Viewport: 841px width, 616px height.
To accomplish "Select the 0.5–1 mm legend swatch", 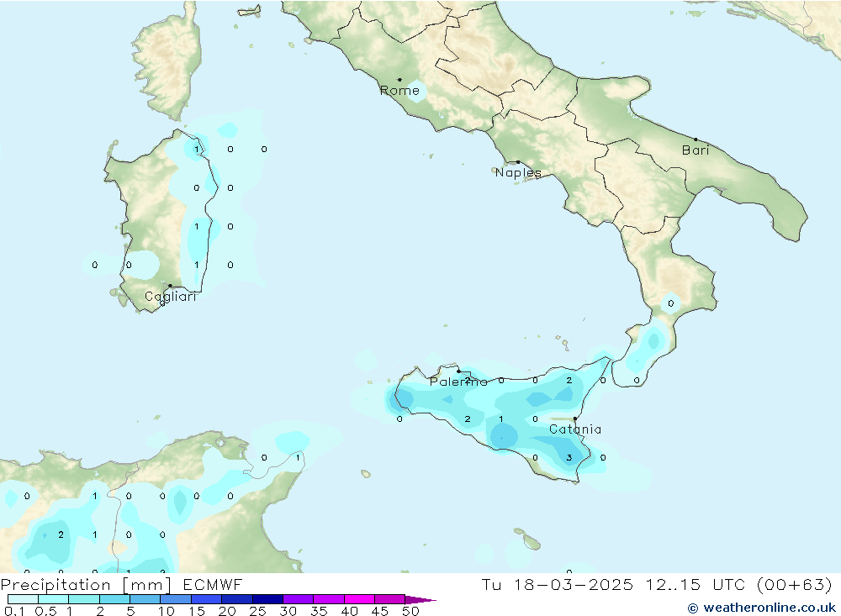I will point(54,599).
